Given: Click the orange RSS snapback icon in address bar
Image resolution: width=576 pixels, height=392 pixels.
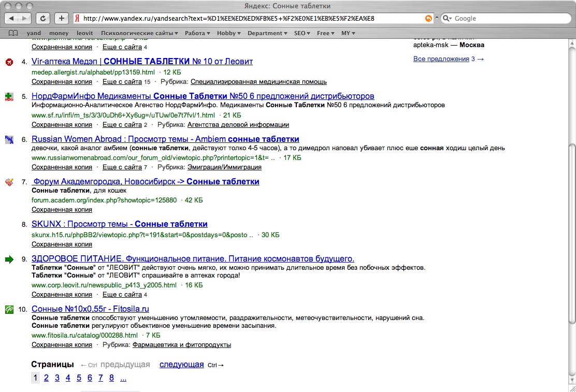Looking at the screenshot, I should tap(428, 18).
